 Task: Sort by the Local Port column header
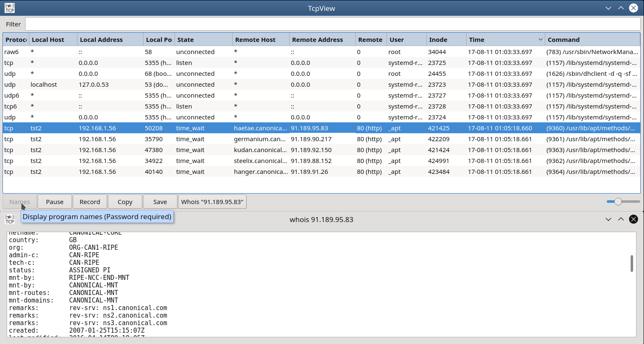[x=159, y=39]
